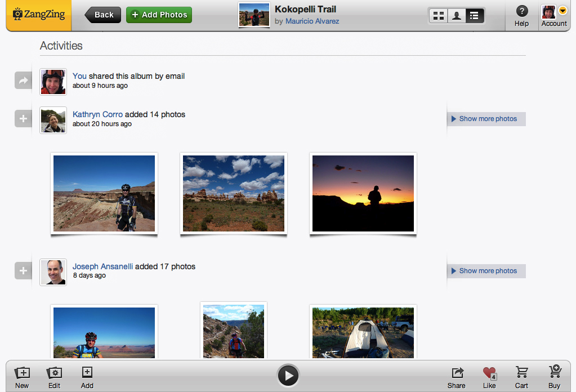
Task: Open the Kokopelli Trail album cover thumbnail
Action: [x=254, y=15]
